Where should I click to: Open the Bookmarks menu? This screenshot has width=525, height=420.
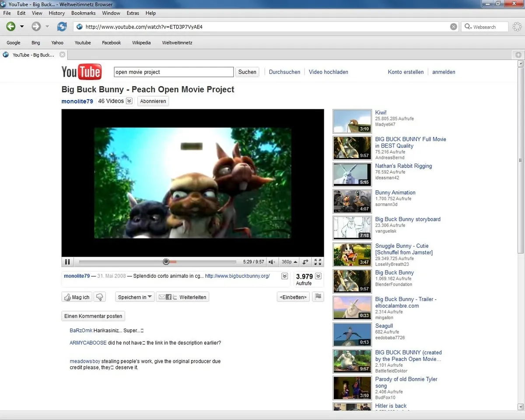83,13
